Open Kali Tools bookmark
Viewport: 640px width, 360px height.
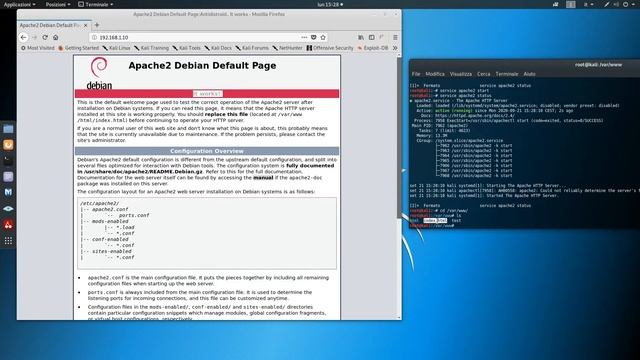[187, 48]
